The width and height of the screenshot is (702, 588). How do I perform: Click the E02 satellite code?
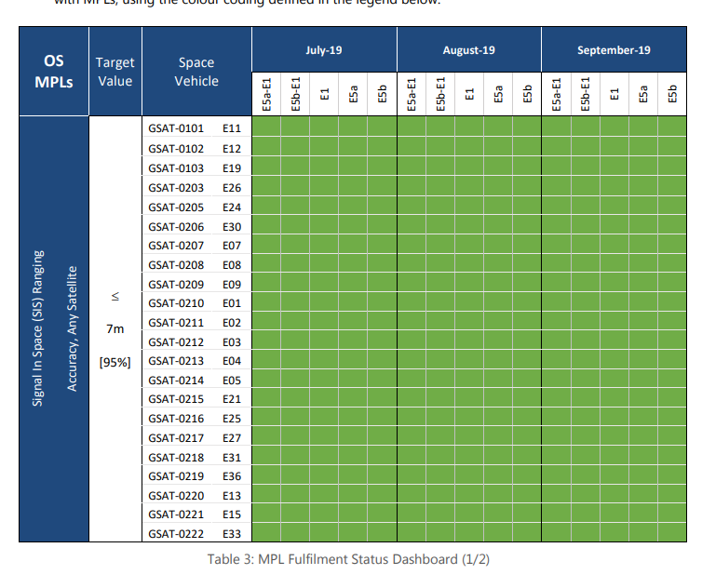tap(232, 323)
